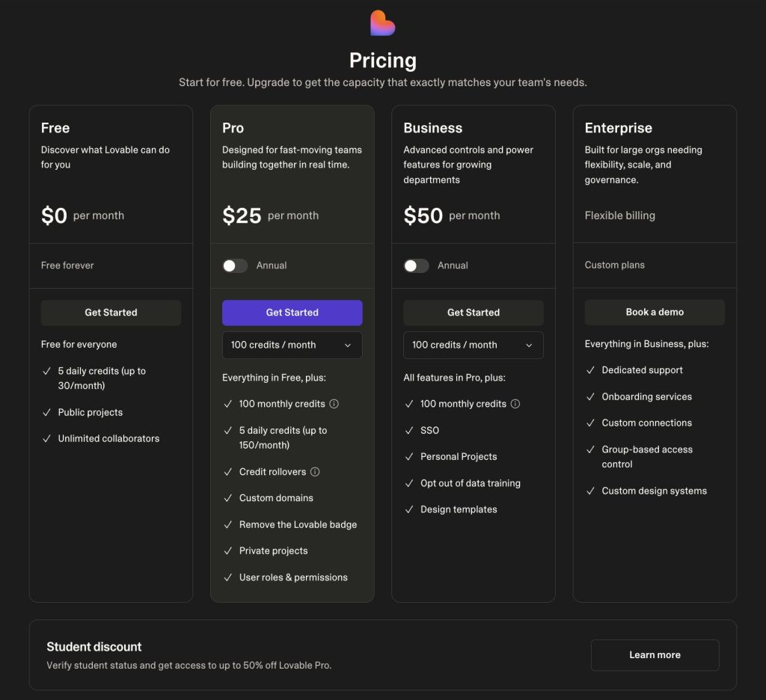This screenshot has height=700, width=766.
Task: Enable Annual billing toggle for Business plan
Action: click(x=416, y=265)
